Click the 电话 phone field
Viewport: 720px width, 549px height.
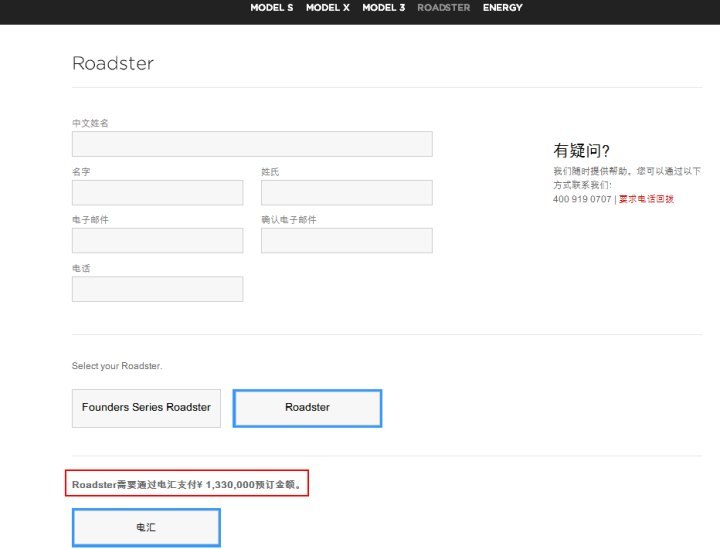click(158, 289)
